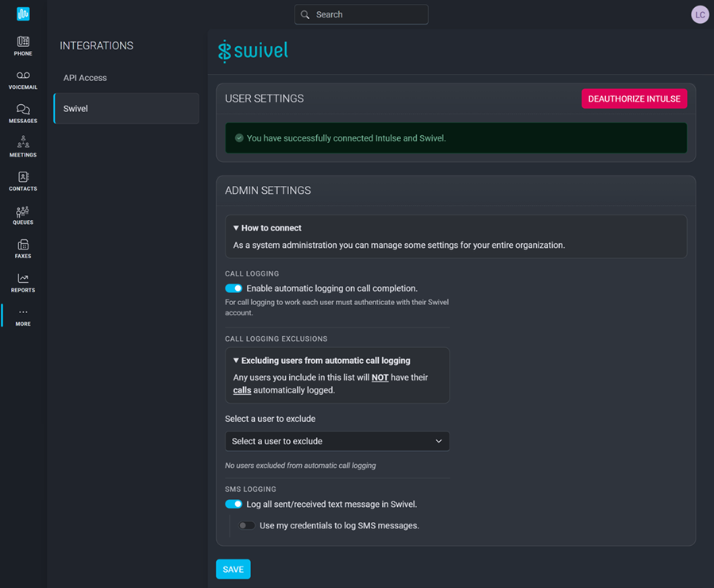Open the Queues section
The image size is (714, 588).
[x=23, y=215]
